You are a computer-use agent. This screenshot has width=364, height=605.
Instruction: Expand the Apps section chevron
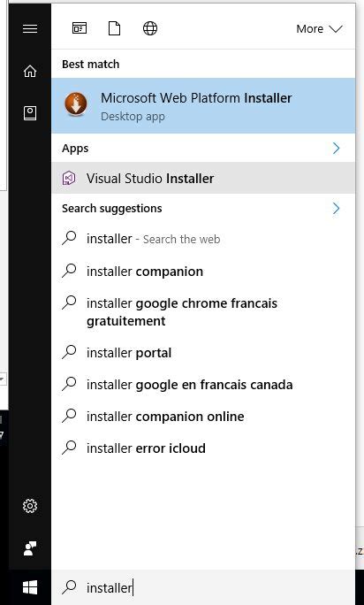pos(337,149)
